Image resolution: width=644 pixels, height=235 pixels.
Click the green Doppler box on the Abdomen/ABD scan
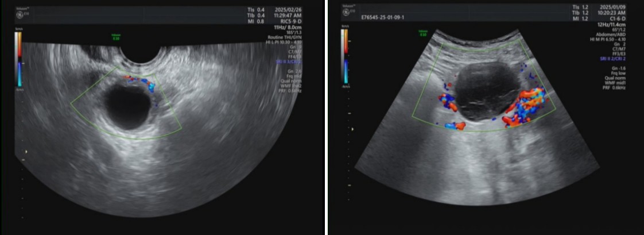[484, 86]
